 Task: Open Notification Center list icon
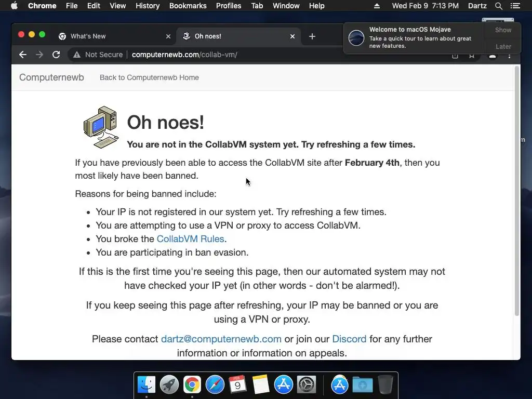515,6
